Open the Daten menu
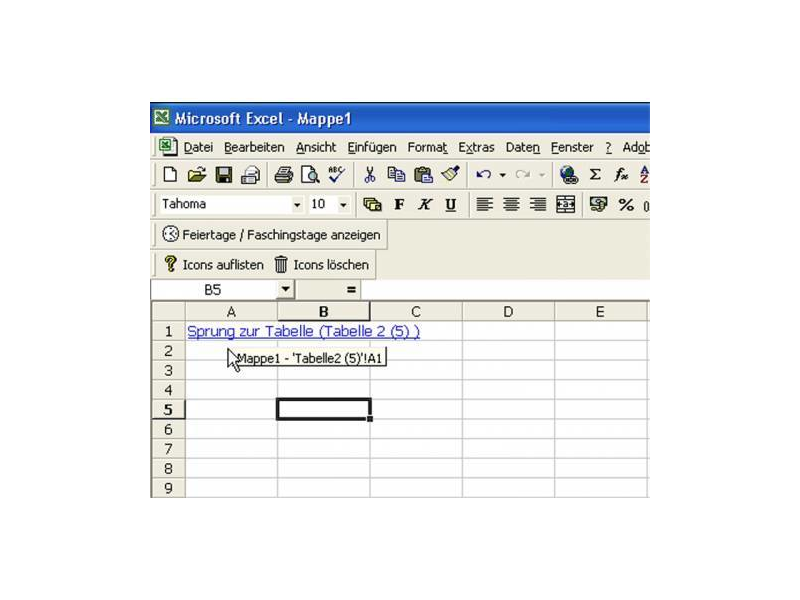The height and width of the screenshot is (600, 800). click(522, 147)
